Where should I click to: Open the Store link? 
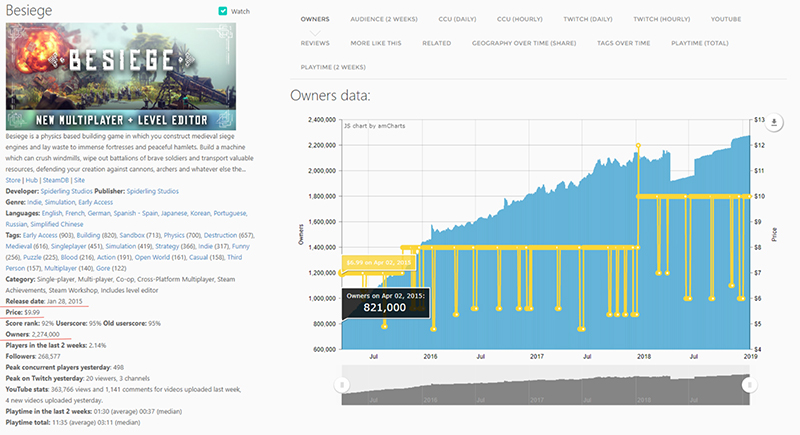[x=13, y=180]
